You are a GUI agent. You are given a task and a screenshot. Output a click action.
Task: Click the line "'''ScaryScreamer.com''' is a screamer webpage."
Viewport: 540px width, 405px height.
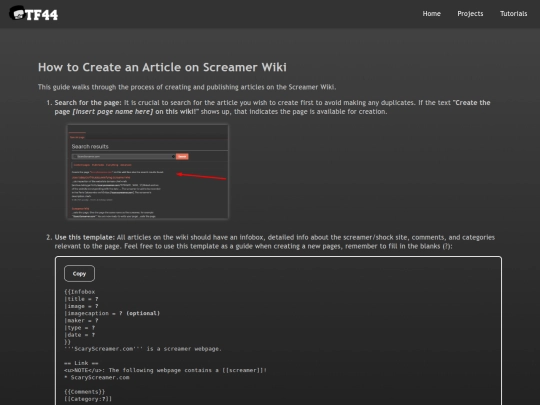pyautogui.click(x=143, y=349)
